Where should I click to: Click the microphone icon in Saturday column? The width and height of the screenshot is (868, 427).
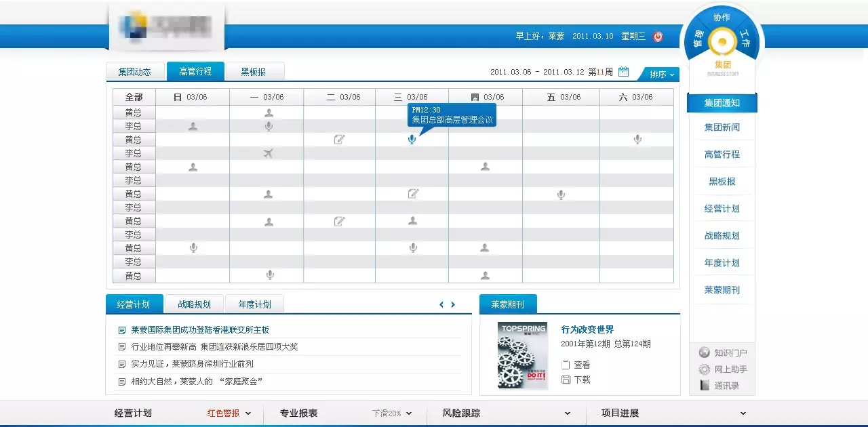[x=637, y=140]
